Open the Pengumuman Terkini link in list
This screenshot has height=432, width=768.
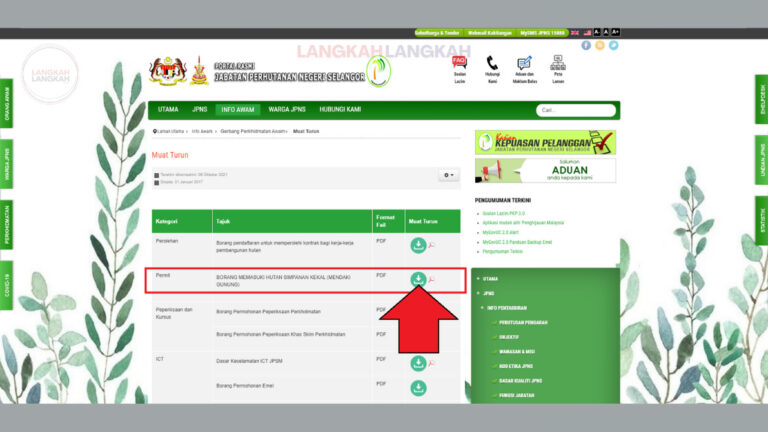(503, 251)
